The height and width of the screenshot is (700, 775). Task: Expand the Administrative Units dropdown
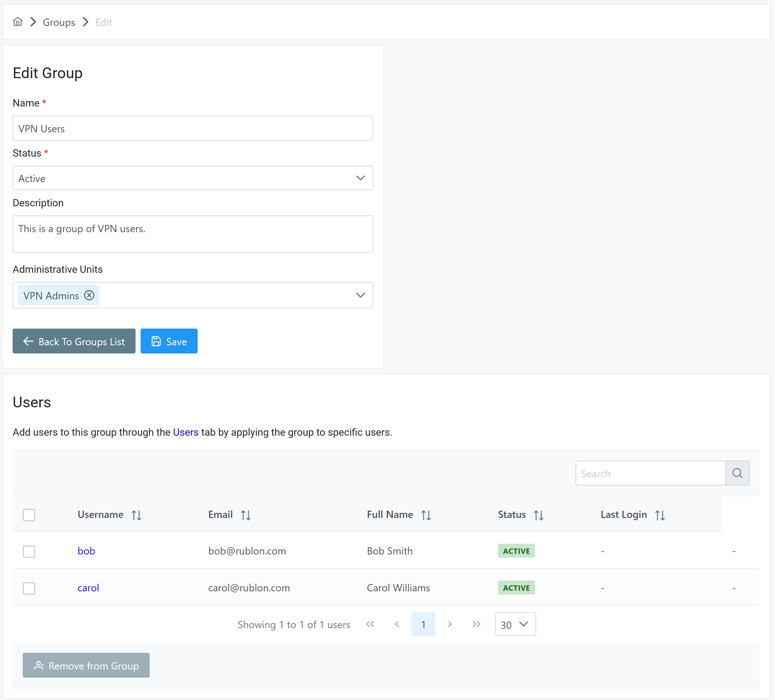tap(360, 295)
